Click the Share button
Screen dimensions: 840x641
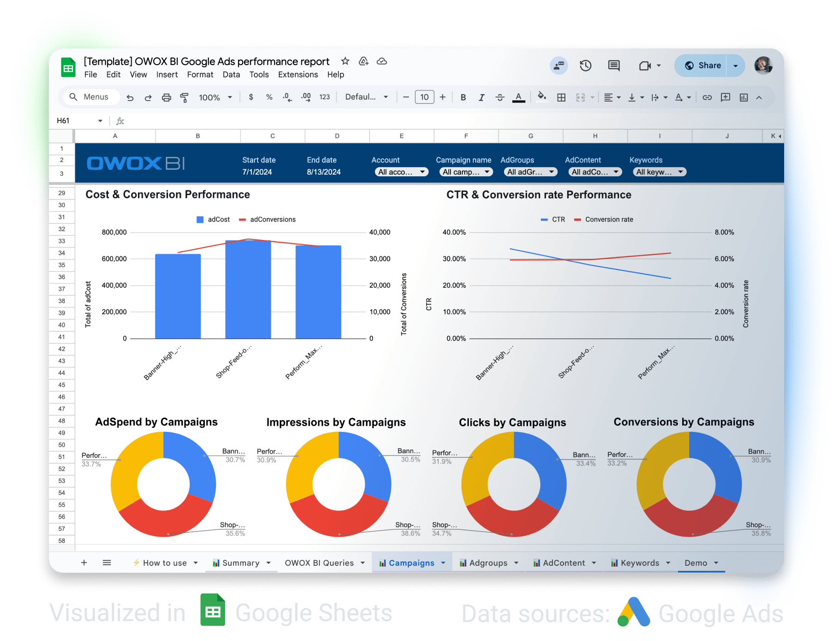702,66
